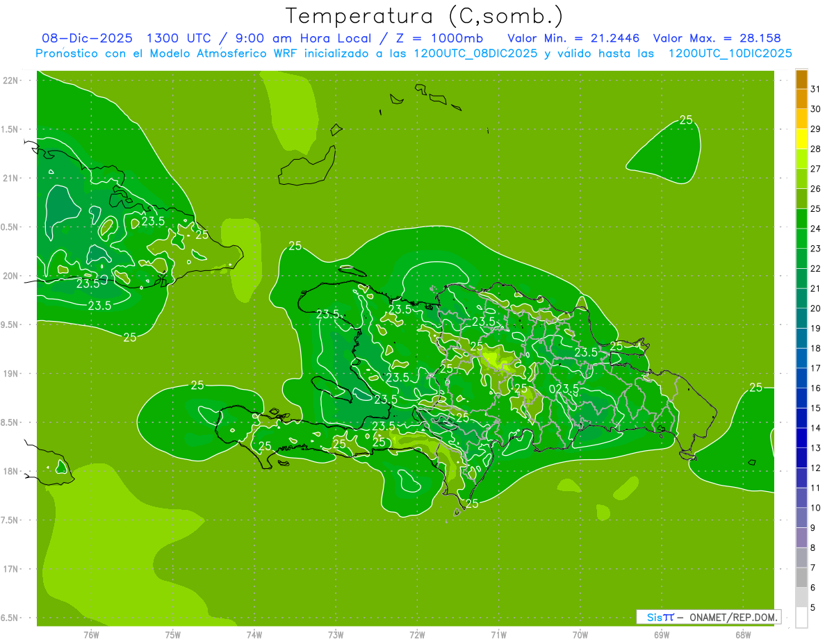This screenshot has width=834, height=644.
Task: Select the "Valor Min. = 21.2446" text
Action: click(574, 39)
